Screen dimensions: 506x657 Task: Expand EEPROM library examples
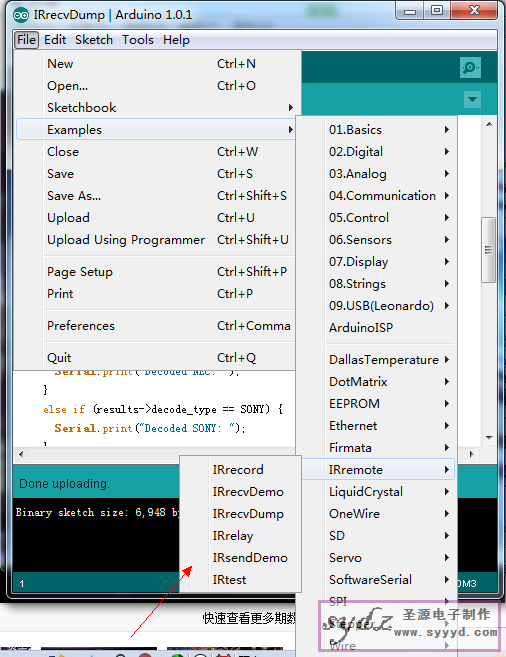[377, 404]
